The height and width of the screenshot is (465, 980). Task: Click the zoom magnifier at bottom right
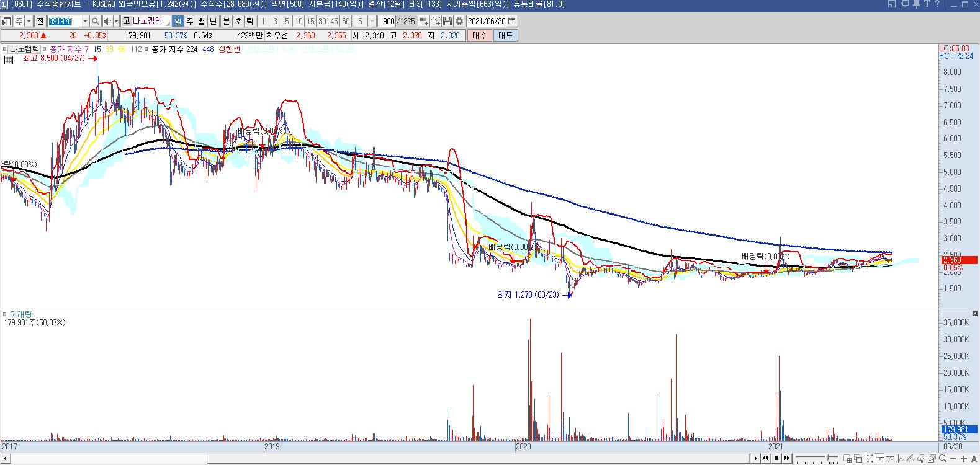[x=943, y=459]
